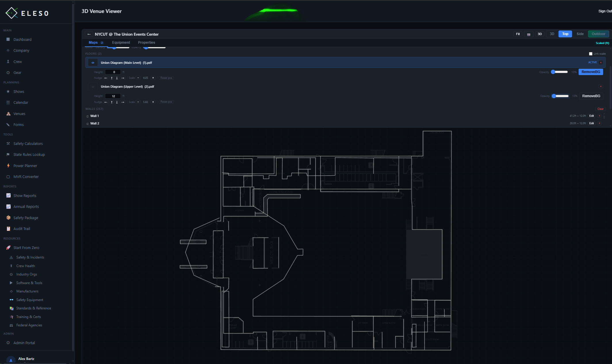The width and height of the screenshot is (612, 364).
Task: Click RemoveBG on the Main Level floor
Action: tap(591, 72)
